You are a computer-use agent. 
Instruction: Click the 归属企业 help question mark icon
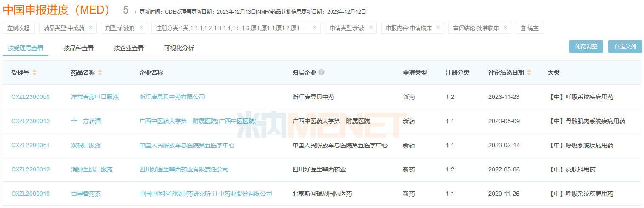point(321,72)
